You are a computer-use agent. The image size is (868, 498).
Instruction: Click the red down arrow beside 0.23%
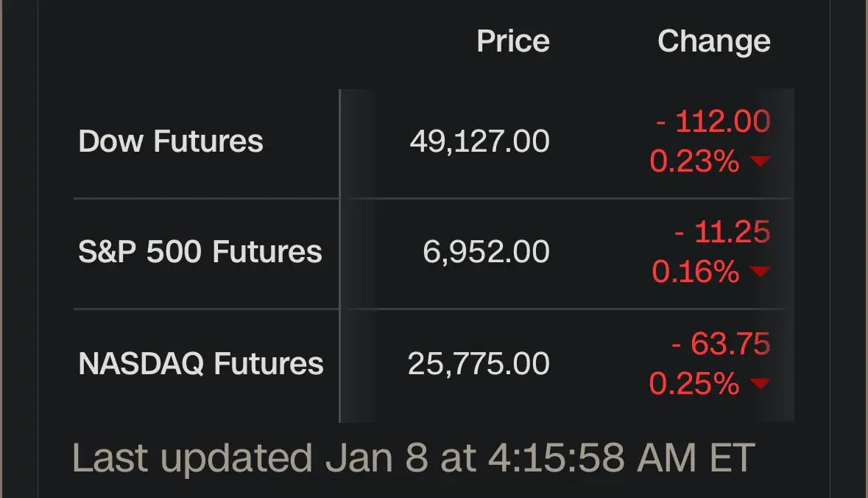(x=760, y=161)
